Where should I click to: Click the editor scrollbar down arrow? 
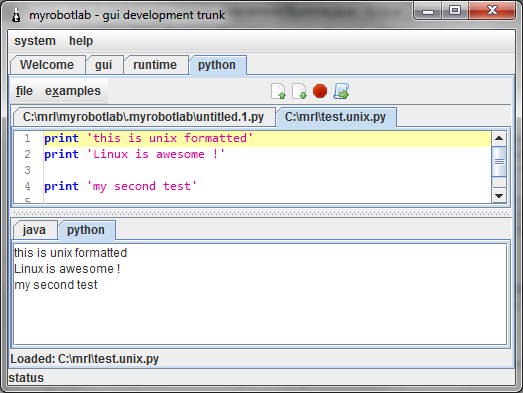499,195
